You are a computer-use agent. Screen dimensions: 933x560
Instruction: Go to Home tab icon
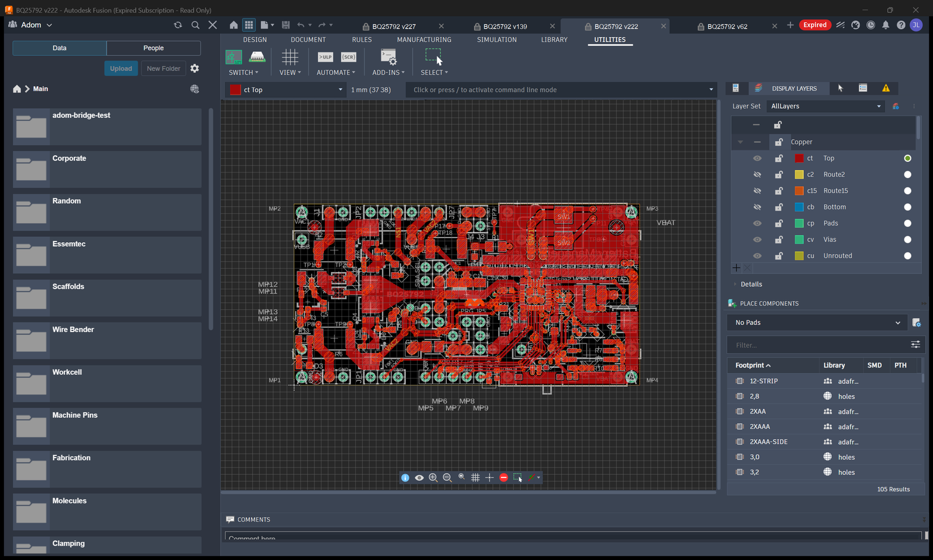click(x=234, y=25)
